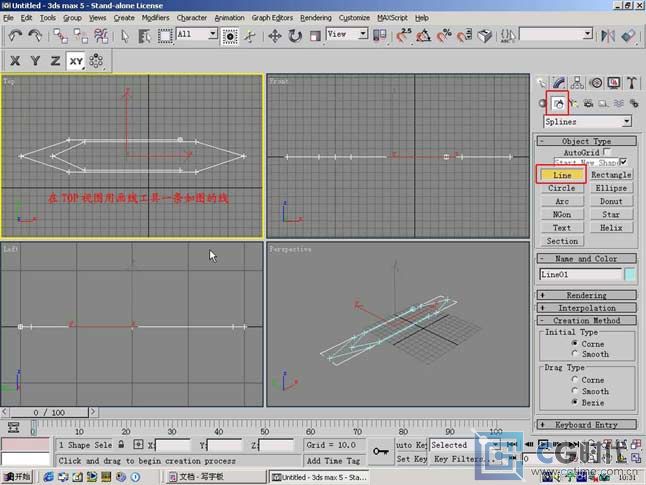Open the MAXScript menu
Image resolution: width=646 pixels, height=485 pixels.
pyautogui.click(x=392, y=18)
